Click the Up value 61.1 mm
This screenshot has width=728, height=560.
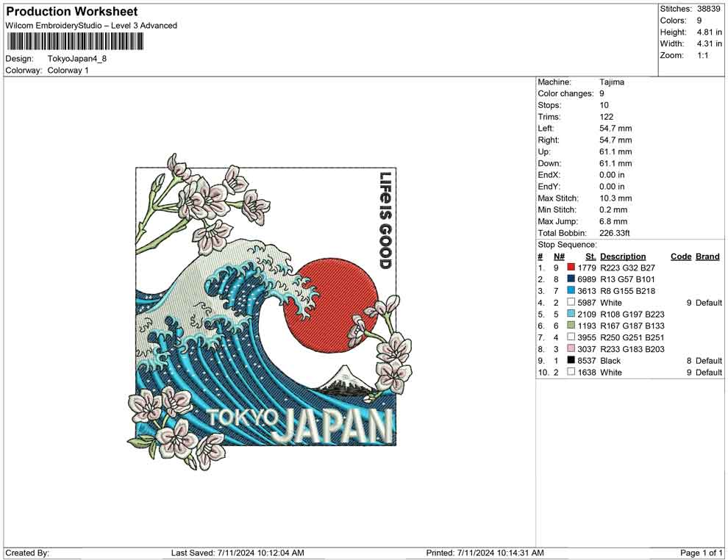615,151
